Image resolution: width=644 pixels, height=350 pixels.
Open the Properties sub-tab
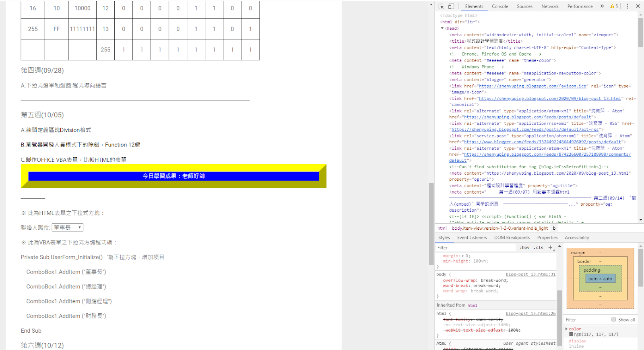pos(547,238)
